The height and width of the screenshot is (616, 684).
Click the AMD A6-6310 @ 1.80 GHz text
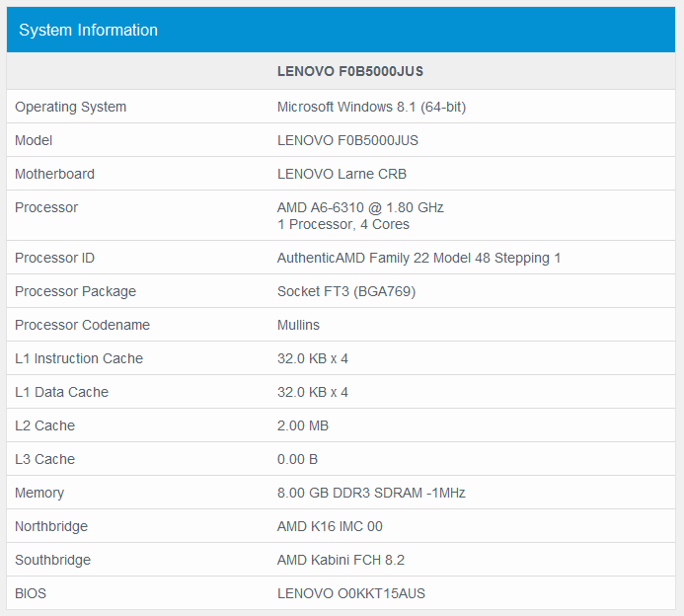(360, 207)
